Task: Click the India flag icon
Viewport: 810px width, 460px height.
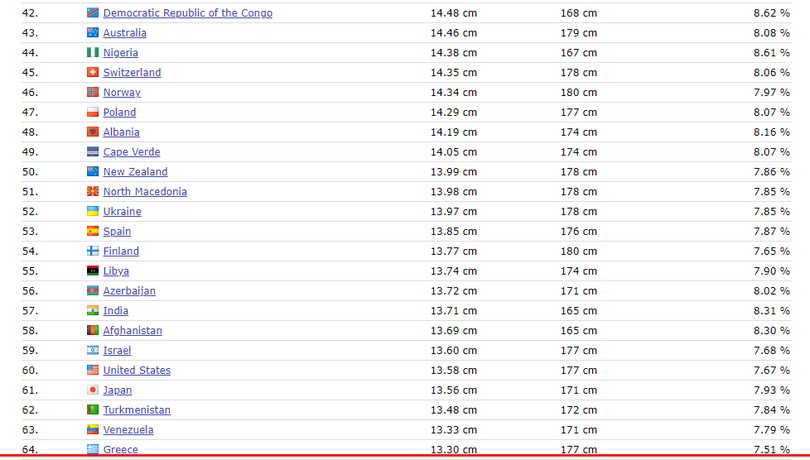Action: (x=93, y=311)
